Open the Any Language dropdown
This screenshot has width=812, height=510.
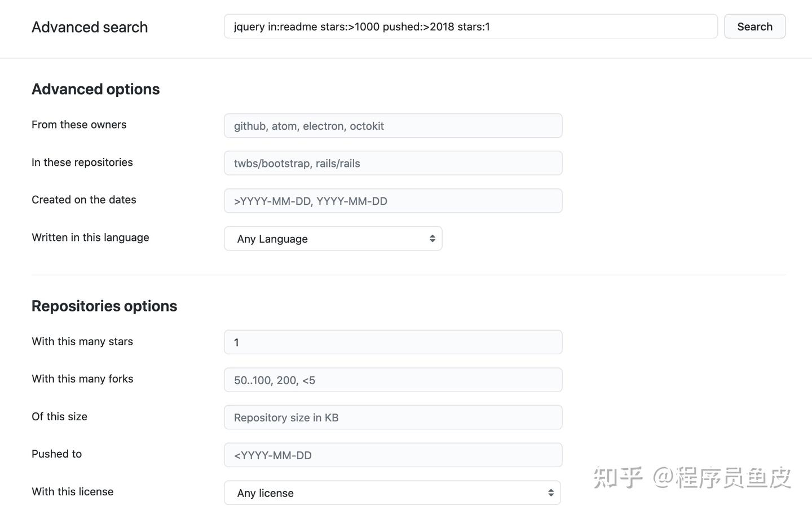[333, 239]
